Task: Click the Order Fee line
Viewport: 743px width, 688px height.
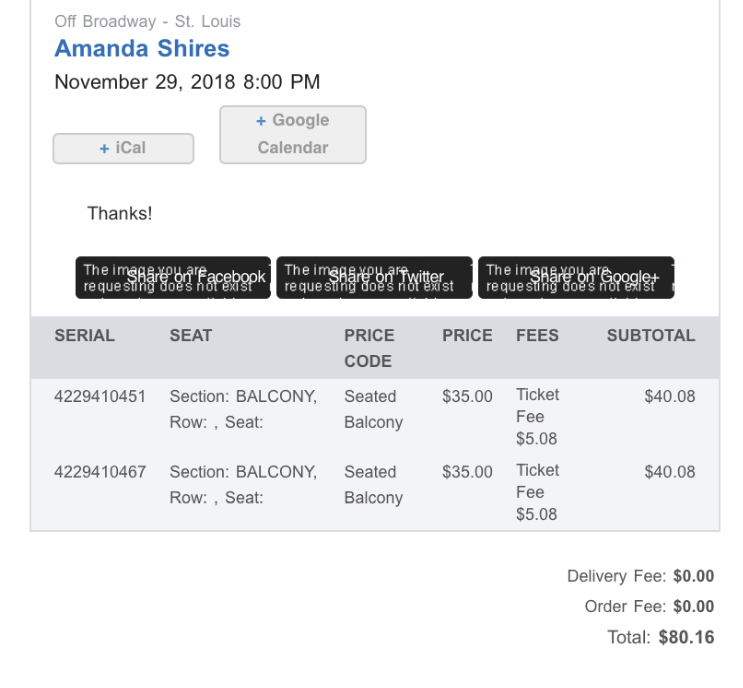Action: (649, 607)
